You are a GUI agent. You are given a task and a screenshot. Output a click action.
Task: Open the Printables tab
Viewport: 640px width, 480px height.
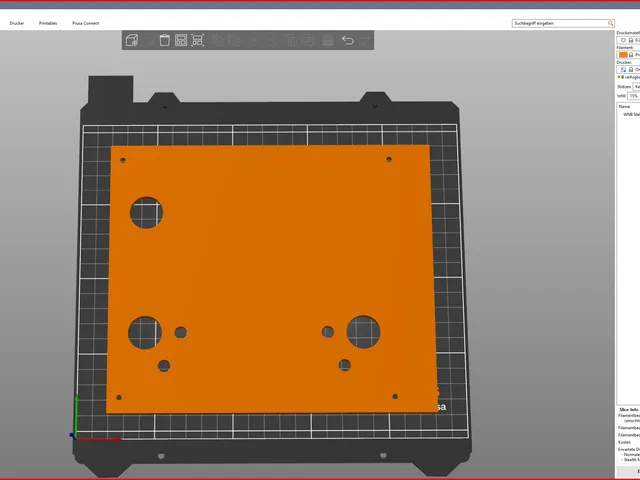click(48, 23)
